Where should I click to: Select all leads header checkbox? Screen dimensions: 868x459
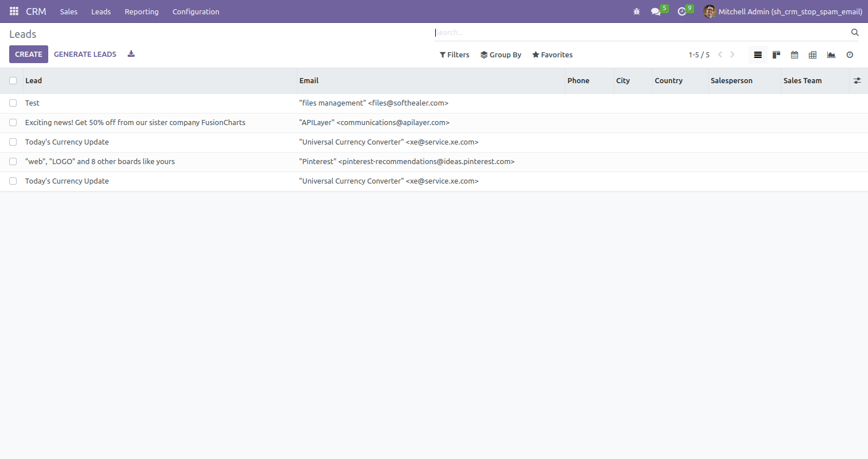pos(13,81)
